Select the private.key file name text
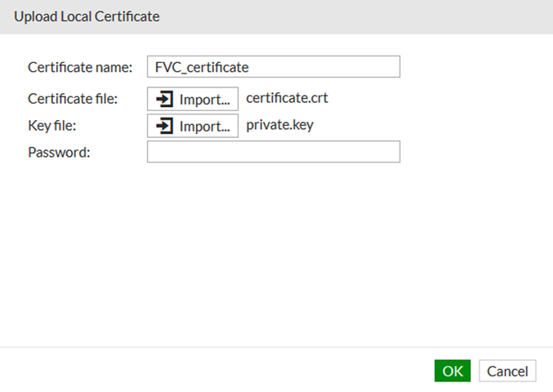 click(279, 126)
